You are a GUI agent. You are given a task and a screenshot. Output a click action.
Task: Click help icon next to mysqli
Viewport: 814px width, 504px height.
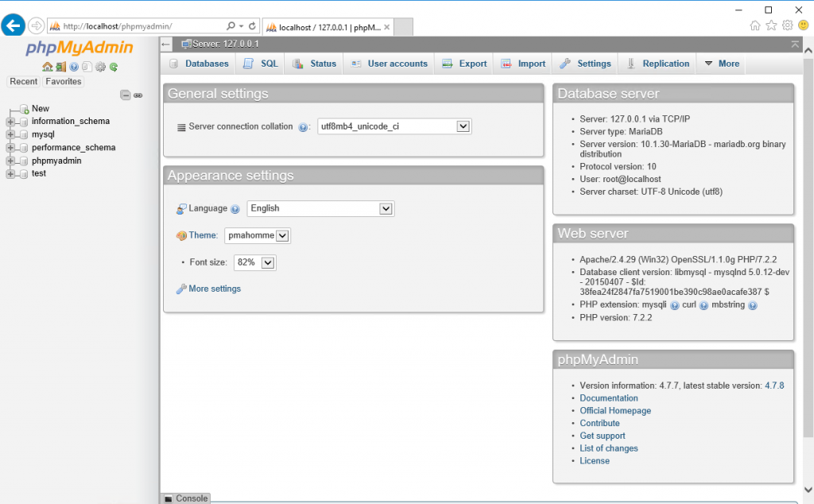click(x=674, y=306)
